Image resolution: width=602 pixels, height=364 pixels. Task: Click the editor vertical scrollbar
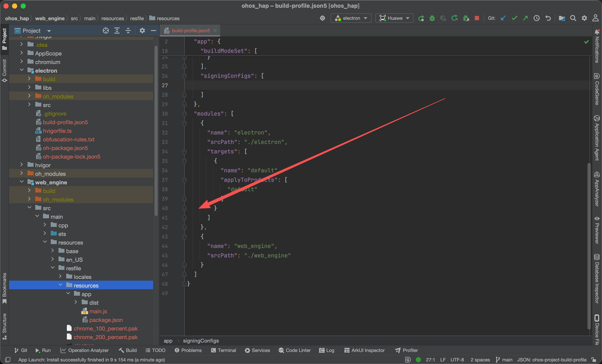click(x=589, y=247)
